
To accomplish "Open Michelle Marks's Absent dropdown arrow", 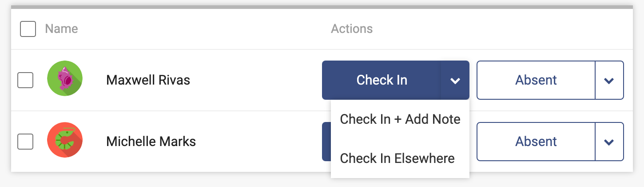I will point(609,142).
